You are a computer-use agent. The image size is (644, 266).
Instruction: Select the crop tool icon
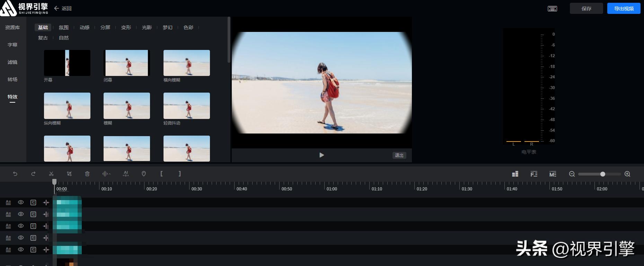[69, 174]
